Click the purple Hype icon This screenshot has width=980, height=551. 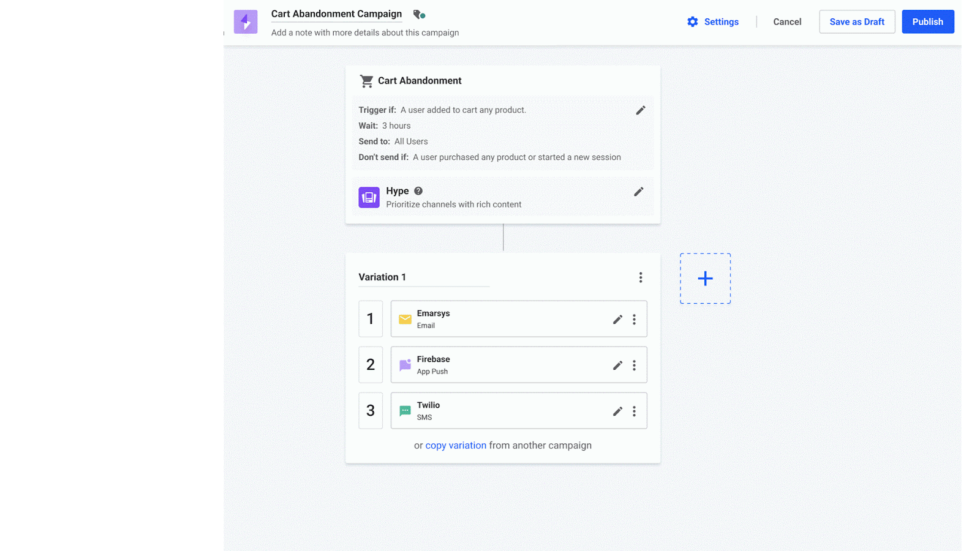pyautogui.click(x=369, y=197)
